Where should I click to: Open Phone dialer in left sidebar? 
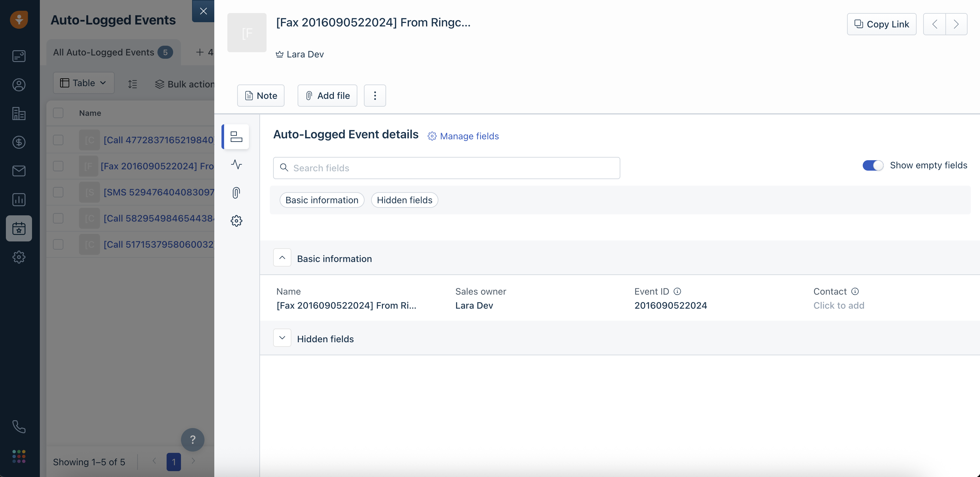coord(19,426)
